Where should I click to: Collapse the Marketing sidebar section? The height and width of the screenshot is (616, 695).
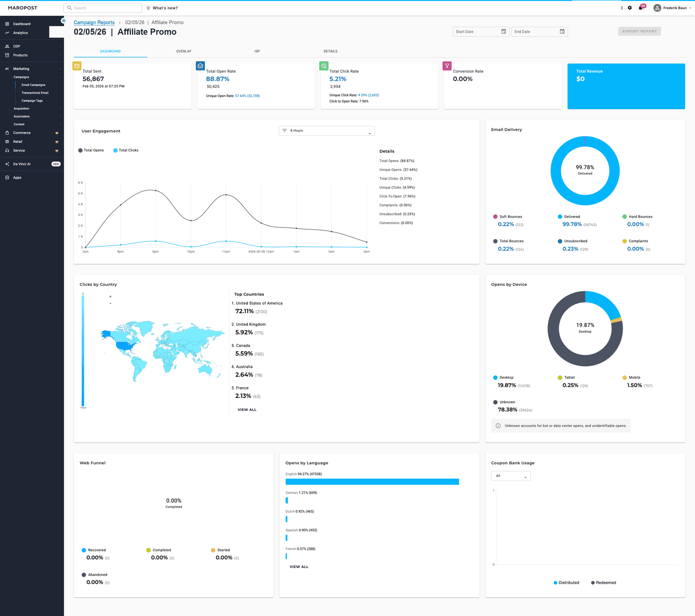point(61,69)
